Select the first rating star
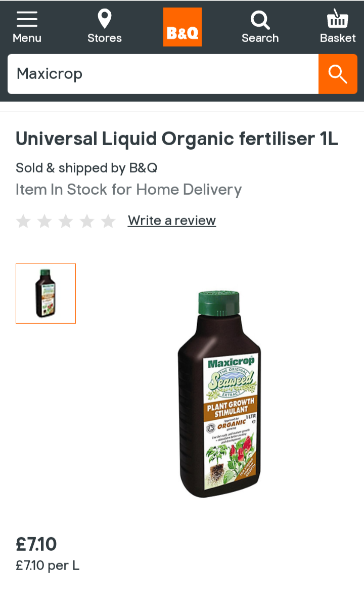This screenshot has height=614, width=364. 23,221
